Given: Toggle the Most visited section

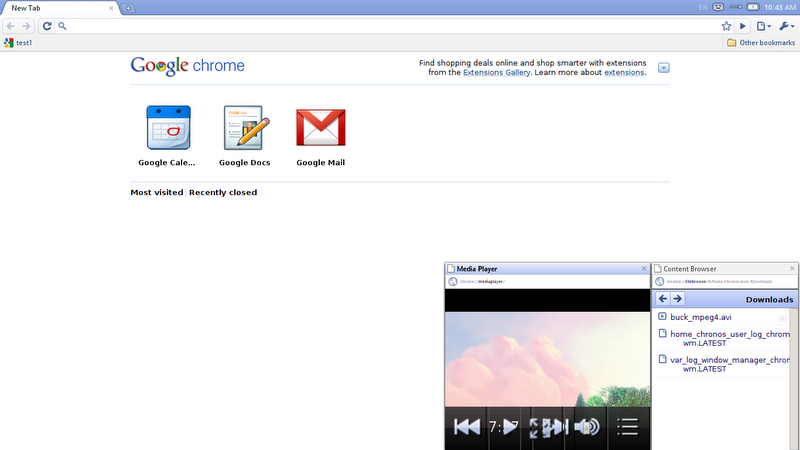Looking at the screenshot, I should (157, 192).
